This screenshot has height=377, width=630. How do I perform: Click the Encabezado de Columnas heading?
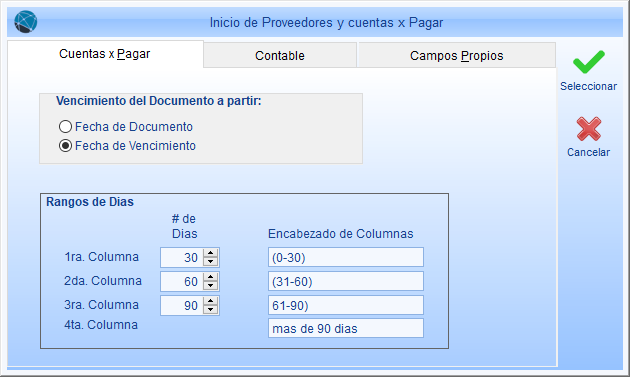[340, 234]
